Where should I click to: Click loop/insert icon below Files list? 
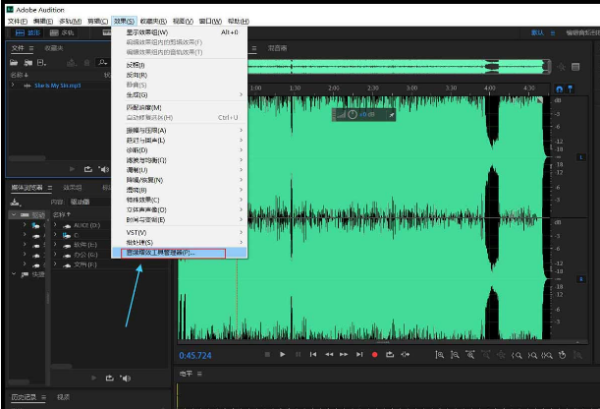(88, 169)
